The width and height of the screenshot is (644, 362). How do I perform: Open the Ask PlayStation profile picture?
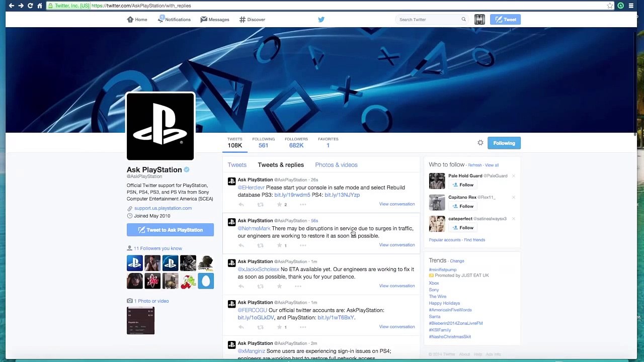coord(160,126)
